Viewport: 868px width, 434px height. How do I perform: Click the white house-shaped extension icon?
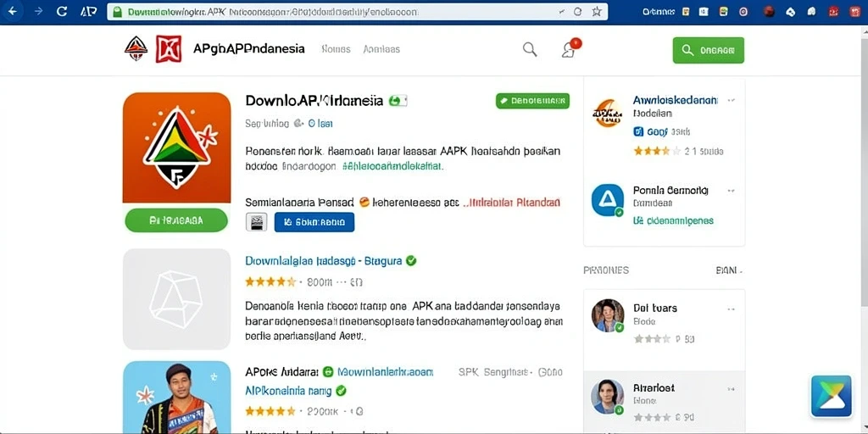(x=812, y=11)
